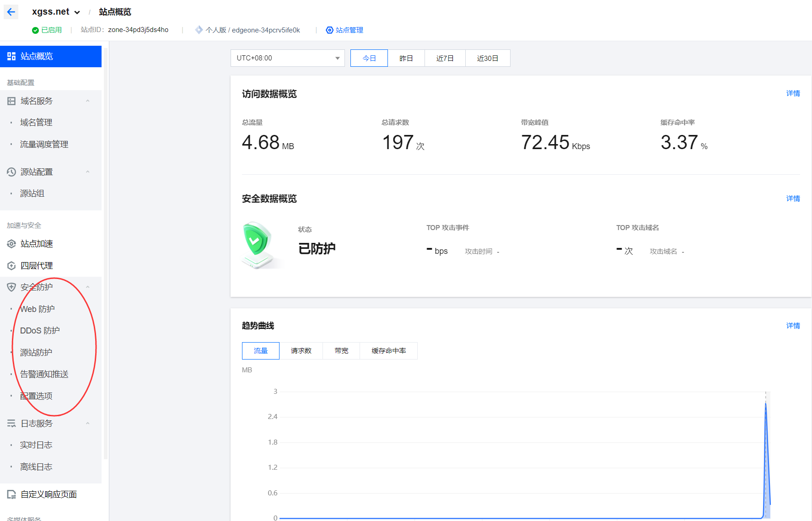Click the 已启用 status label
The width and height of the screenshot is (812, 521).
pyautogui.click(x=52, y=30)
